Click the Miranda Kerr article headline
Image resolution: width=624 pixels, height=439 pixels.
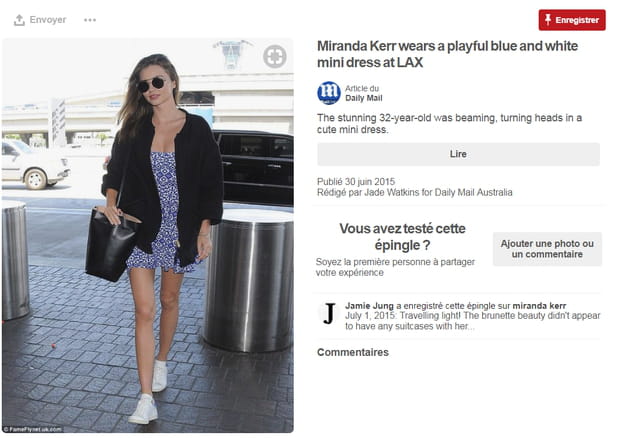click(x=447, y=54)
